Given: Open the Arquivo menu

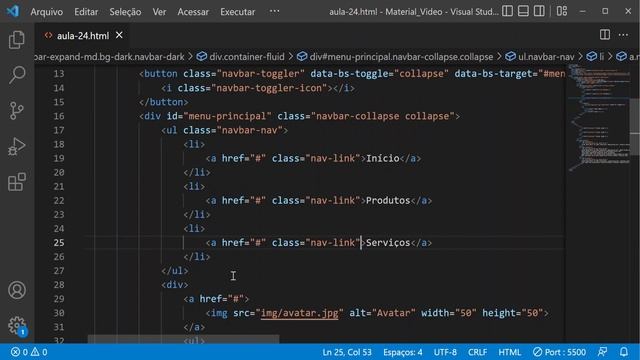Looking at the screenshot, I should (47, 12).
